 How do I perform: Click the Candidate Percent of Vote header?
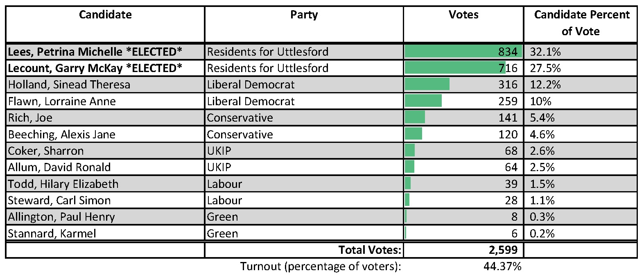[581, 23]
